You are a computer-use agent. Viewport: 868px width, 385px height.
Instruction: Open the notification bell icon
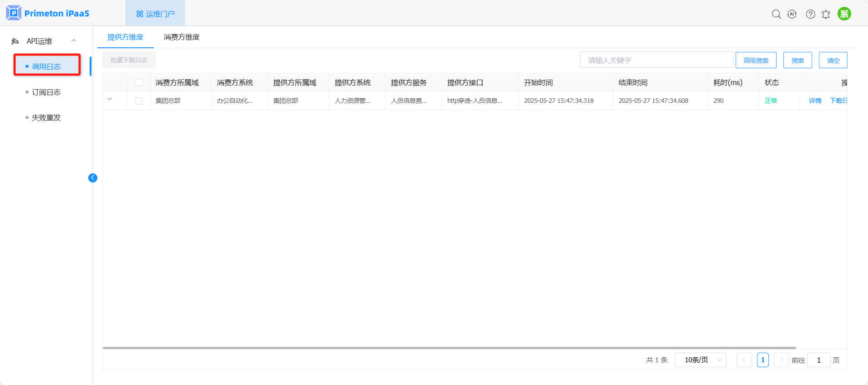826,15
